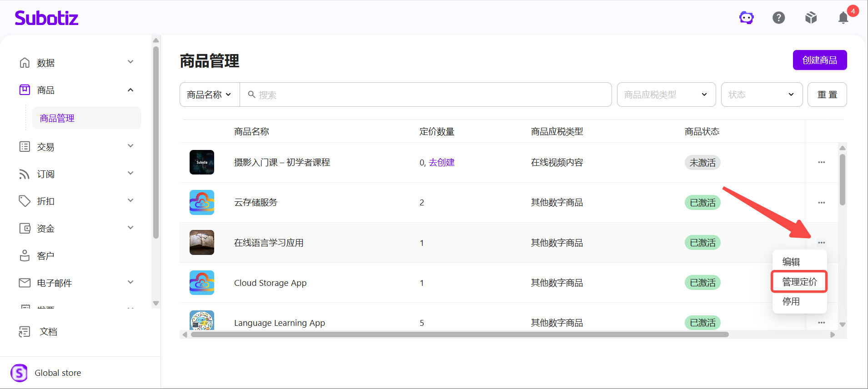The image size is (868, 389).
Task: Click the 去创建 link
Action: coord(442,162)
